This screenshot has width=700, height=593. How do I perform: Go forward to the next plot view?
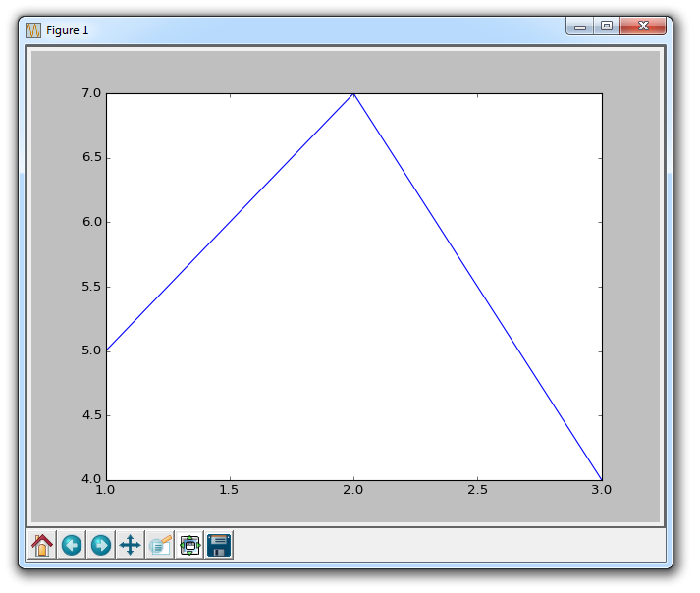click(x=100, y=545)
